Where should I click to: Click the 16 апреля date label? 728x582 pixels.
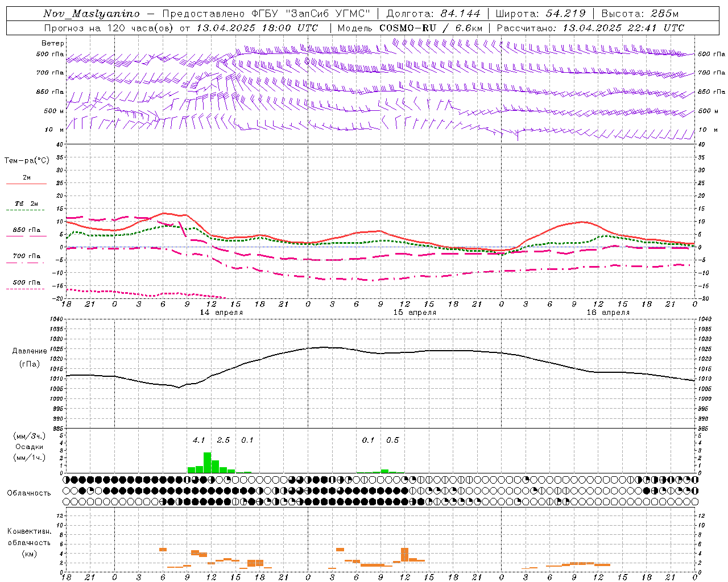point(608,313)
